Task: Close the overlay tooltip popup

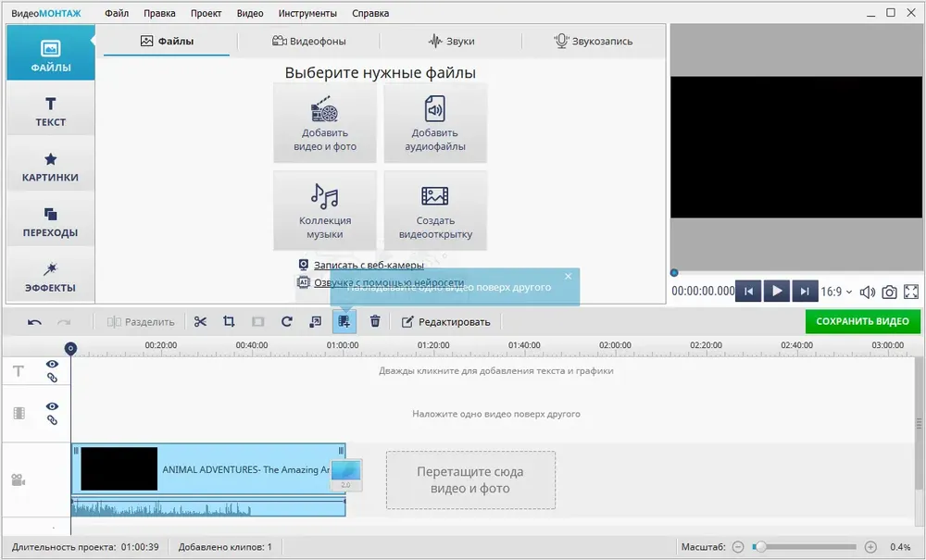Action: pos(569,276)
